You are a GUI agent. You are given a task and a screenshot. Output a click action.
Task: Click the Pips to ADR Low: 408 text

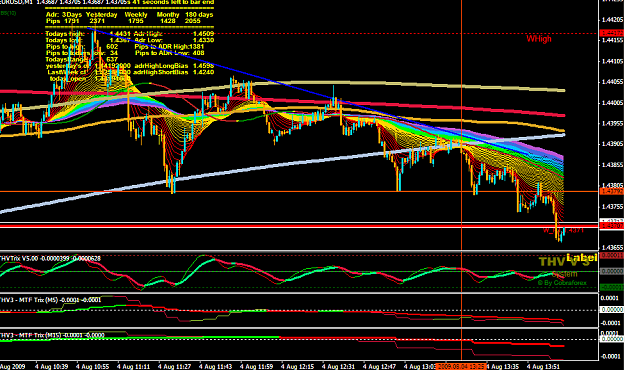click(x=169, y=53)
